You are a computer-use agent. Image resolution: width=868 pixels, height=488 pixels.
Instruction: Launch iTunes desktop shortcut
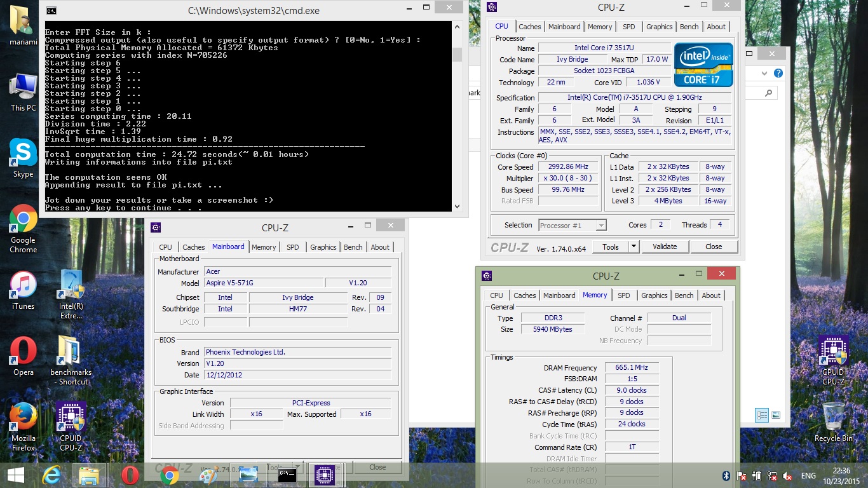tap(23, 291)
